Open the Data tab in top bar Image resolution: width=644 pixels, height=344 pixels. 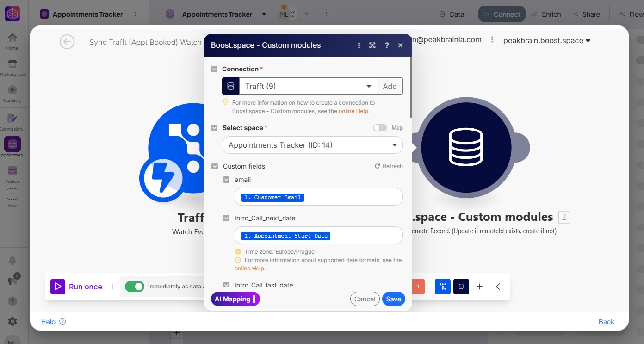pos(452,14)
